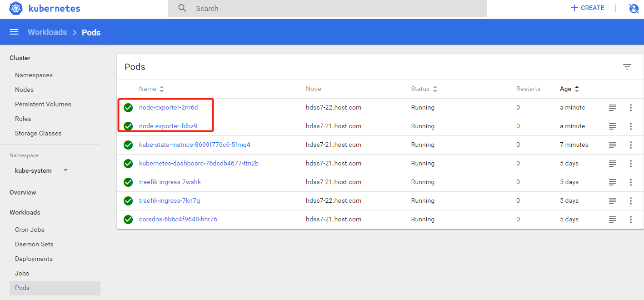Click green status icon of node-exporter-2rn6d
Image resolution: width=644 pixels, height=300 pixels.
coord(128,108)
